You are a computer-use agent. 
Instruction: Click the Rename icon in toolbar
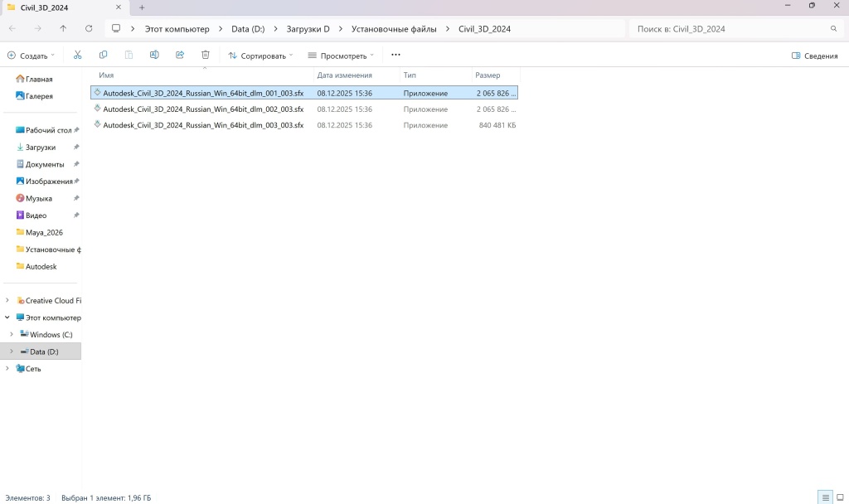click(154, 56)
